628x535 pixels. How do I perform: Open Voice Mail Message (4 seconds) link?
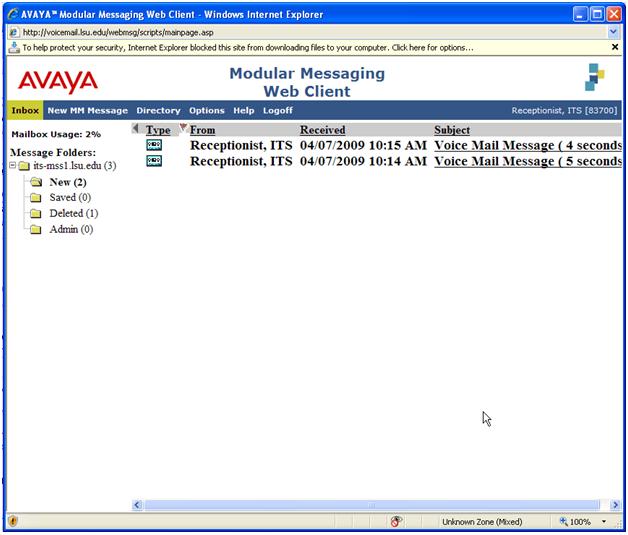pyautogui.click(x=528, y=145)
